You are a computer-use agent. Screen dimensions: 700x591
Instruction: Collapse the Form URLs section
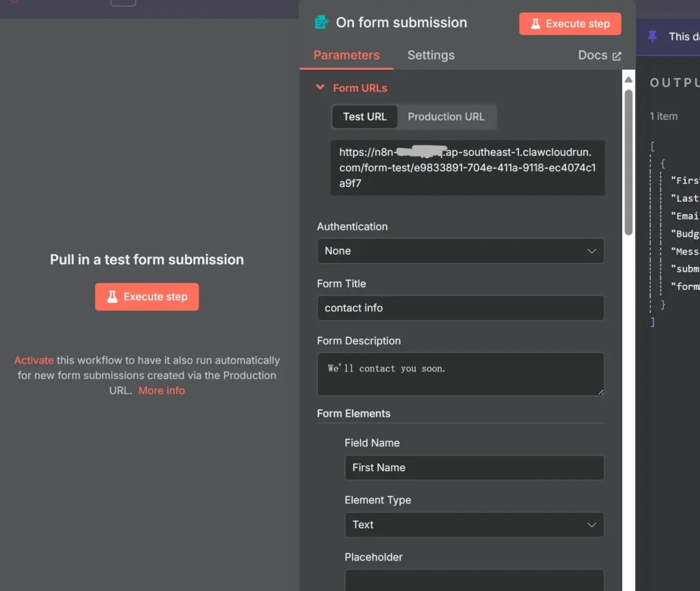[x=320, y=88]
